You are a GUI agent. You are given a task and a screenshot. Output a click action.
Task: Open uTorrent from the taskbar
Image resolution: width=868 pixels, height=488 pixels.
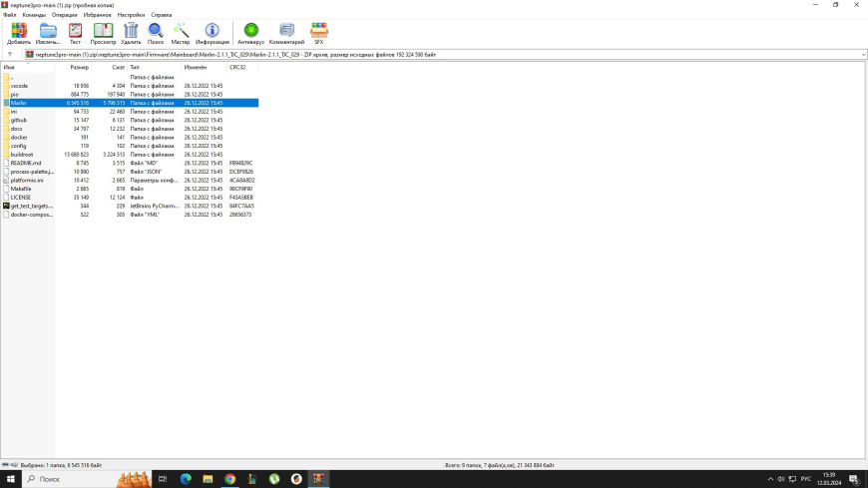[274, 479]
